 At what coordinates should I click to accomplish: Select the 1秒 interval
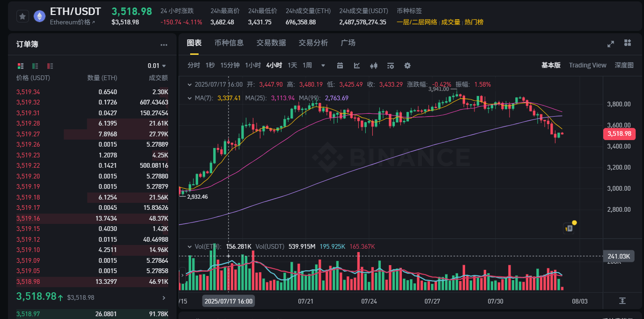210,66
